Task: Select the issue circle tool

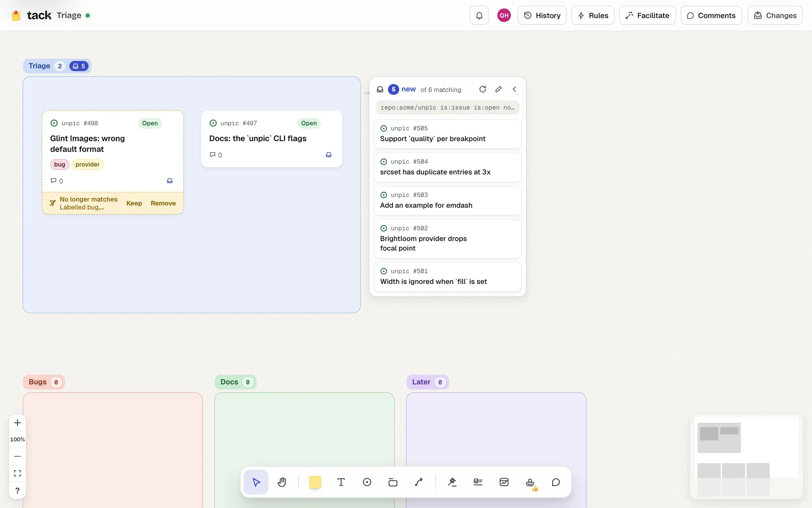Action: point(367,482)
